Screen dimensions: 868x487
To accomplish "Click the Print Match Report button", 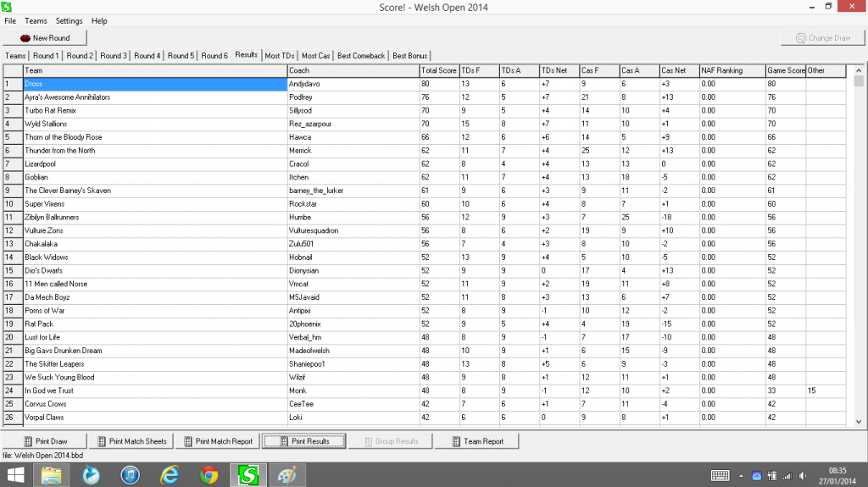I will point(218,441).
